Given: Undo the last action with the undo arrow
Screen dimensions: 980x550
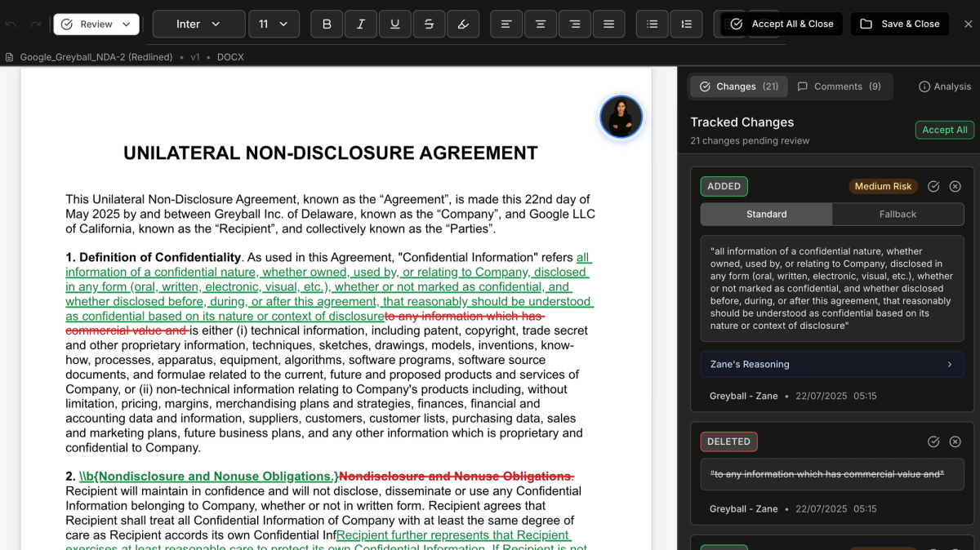Looking at the screenshot, I should coord(11,24).
